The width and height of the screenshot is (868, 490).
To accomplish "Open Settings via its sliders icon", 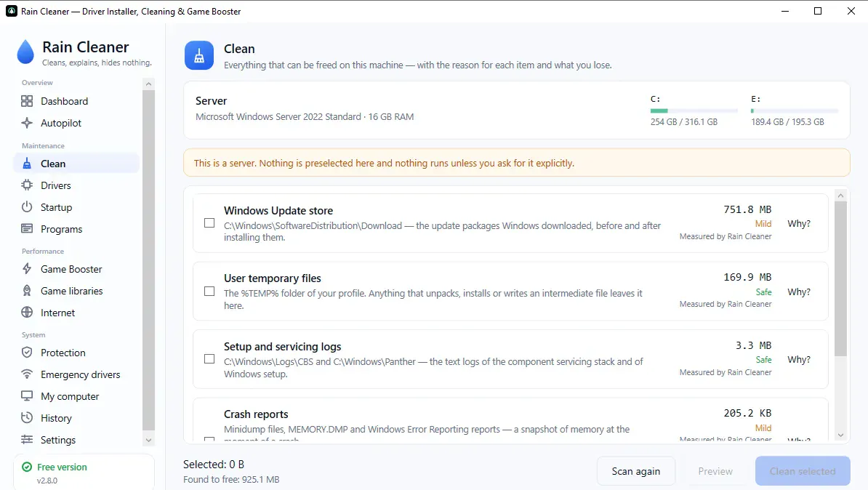I will point(27,440).
